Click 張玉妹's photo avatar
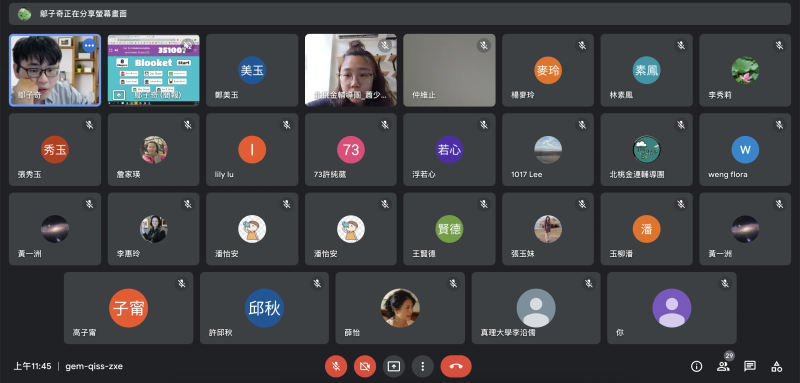The image size is (800, 383). (548, 228)
